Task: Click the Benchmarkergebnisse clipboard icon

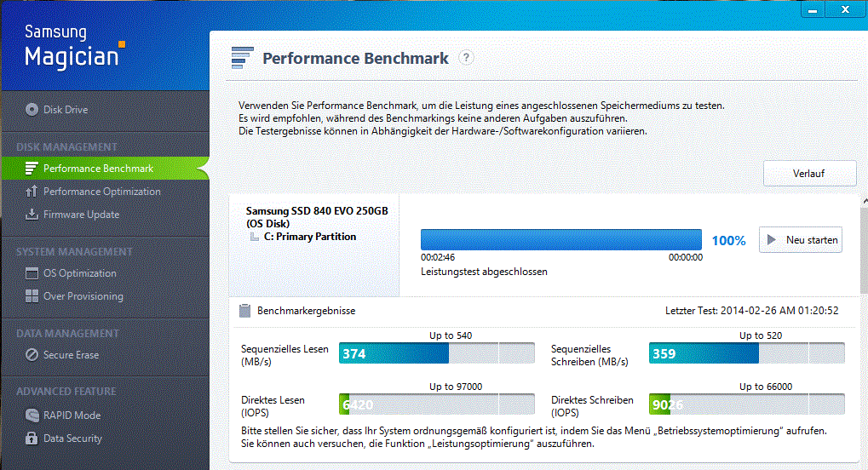Action: click(244, 311)
